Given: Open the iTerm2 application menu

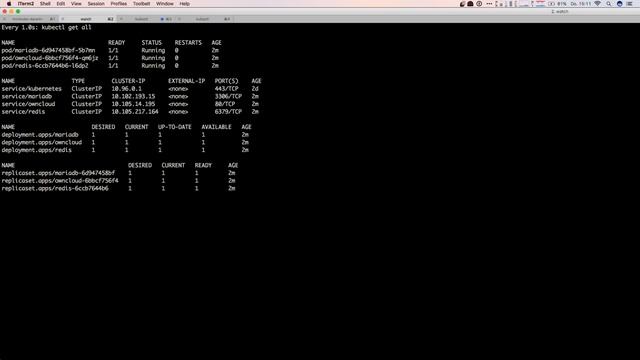Looking at the screenshot, I should click(26, 4).
